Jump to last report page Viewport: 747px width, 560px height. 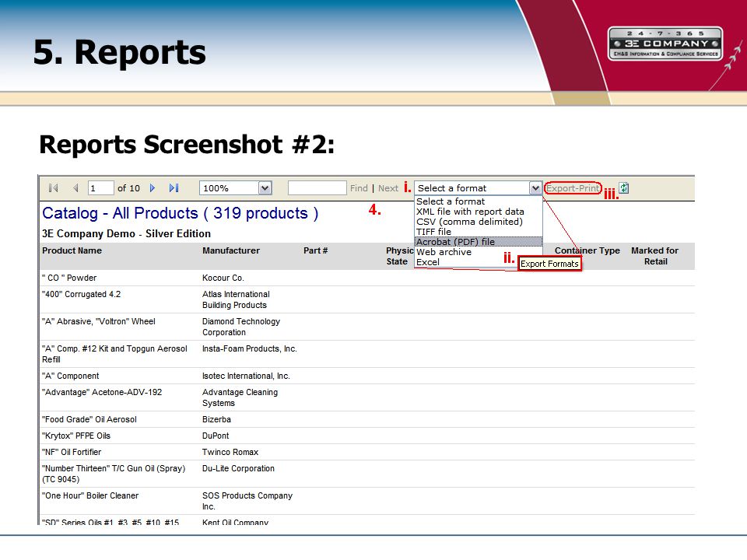pos(174,188)
